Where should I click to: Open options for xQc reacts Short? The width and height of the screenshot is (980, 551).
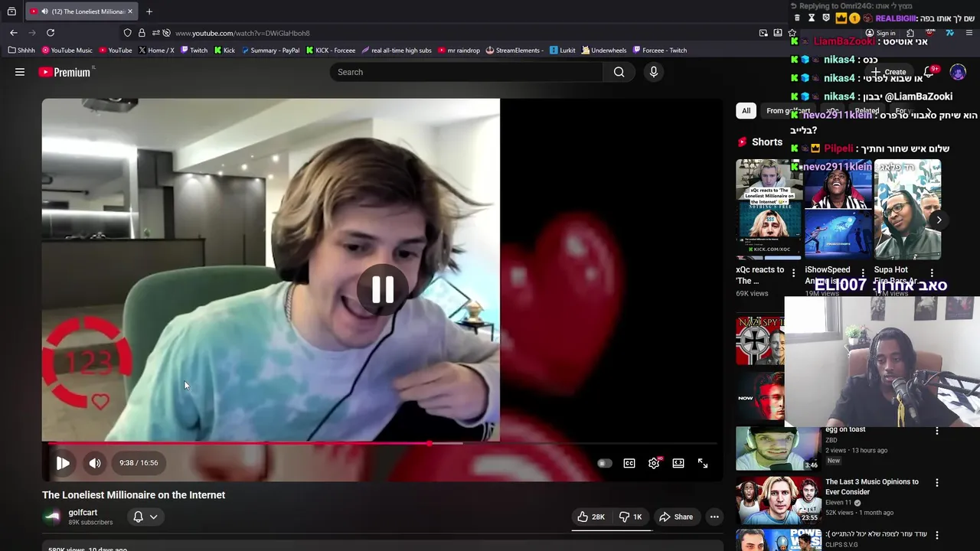click(x=793, y=273)
